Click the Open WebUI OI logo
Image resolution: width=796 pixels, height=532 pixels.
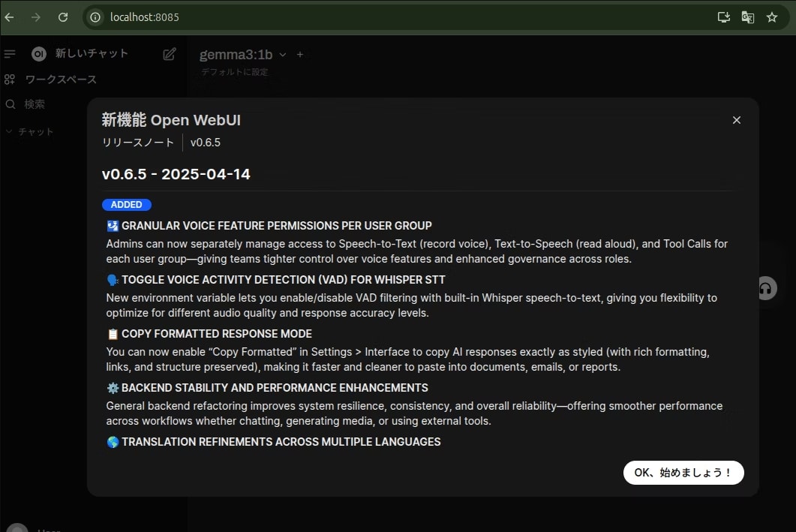point(39,54)
